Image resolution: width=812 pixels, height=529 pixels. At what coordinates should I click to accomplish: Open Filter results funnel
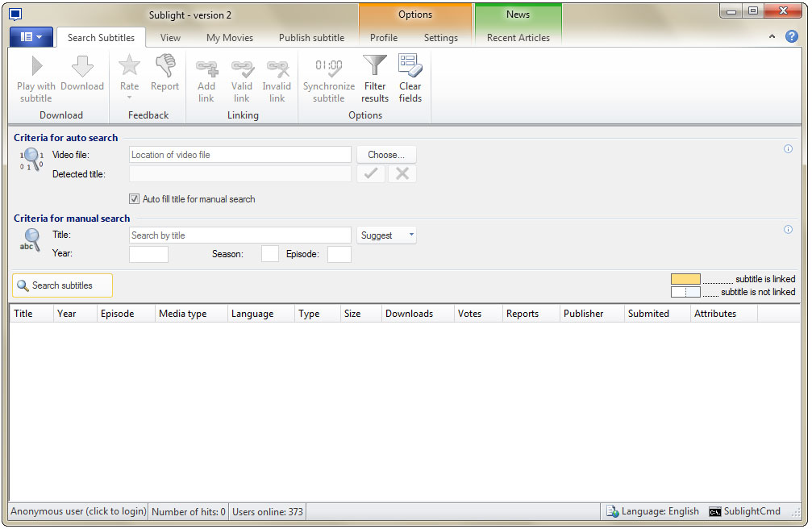[x=375, y=67]
